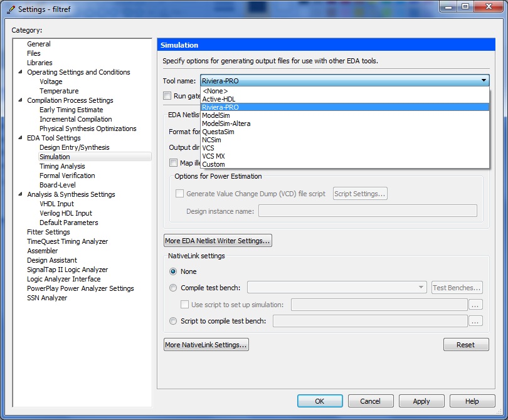
Task: Pick ModelSim-Altera simulator option
Action: tap(345, 123)
